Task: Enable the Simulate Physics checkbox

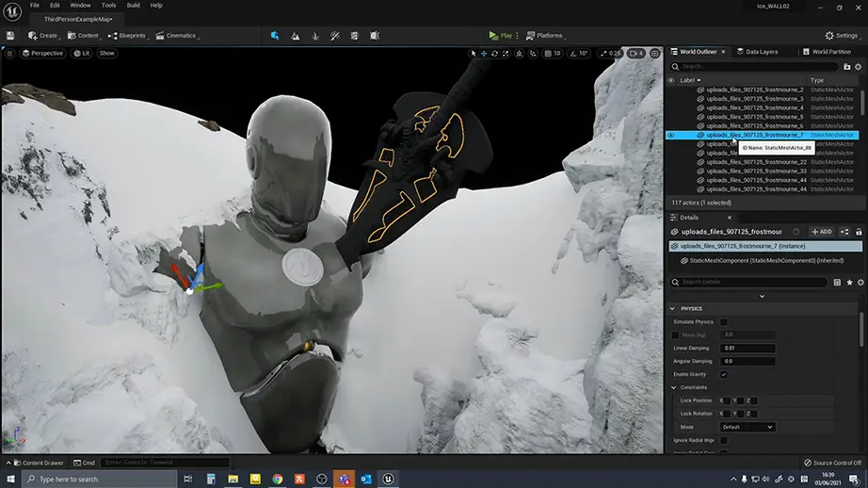Action: 723,322
